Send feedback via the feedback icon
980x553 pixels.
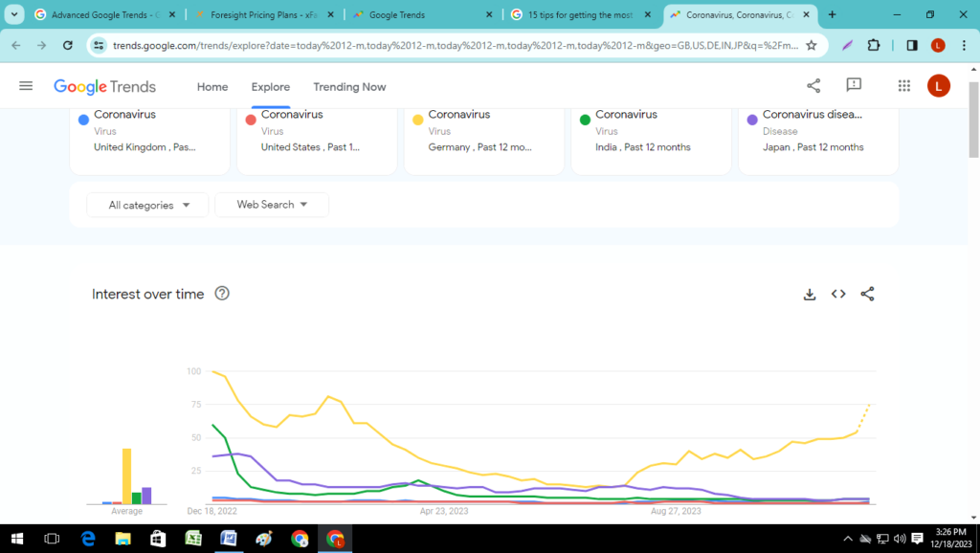851,85
